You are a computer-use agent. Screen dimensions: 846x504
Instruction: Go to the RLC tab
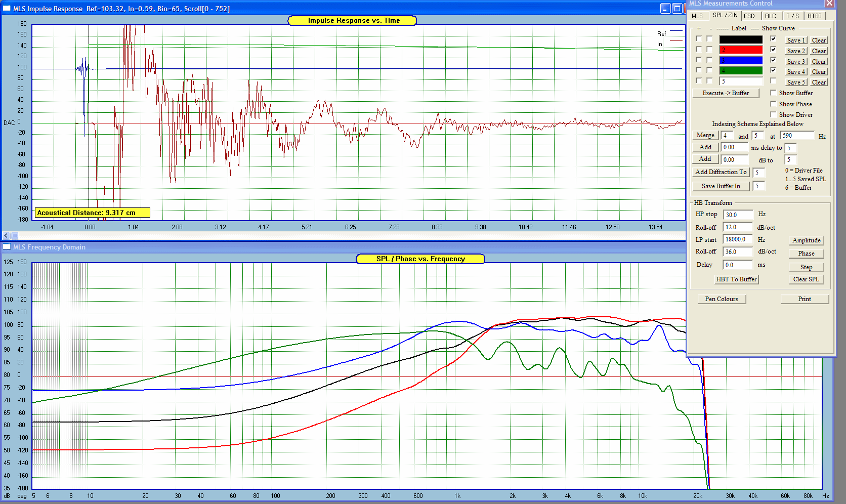pos(771,16)
